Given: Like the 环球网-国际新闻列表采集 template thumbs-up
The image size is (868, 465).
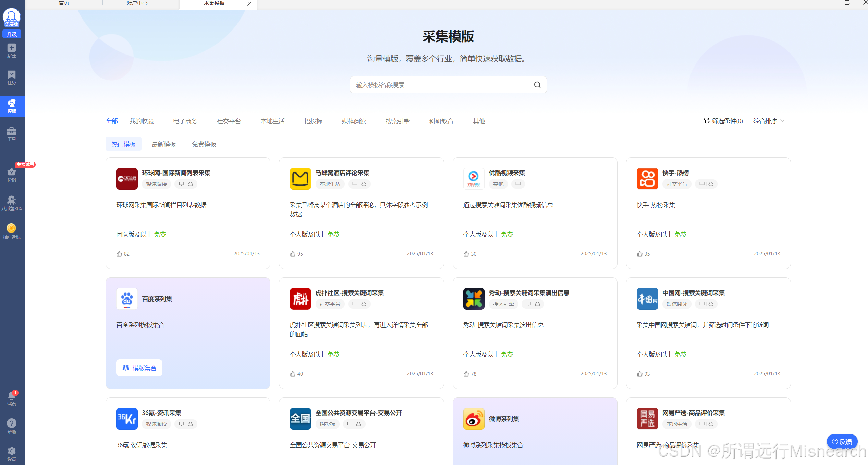Looking at the screenshot, I should click(x=119, y=254).
